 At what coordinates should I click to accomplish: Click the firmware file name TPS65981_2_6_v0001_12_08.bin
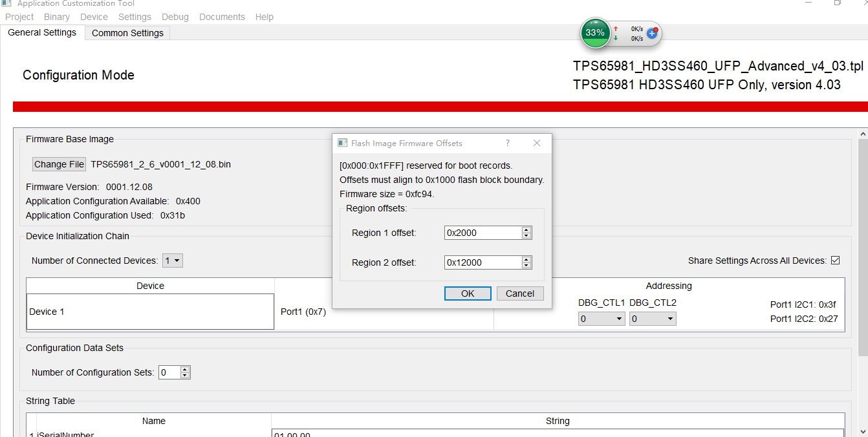tap(160, 164)
